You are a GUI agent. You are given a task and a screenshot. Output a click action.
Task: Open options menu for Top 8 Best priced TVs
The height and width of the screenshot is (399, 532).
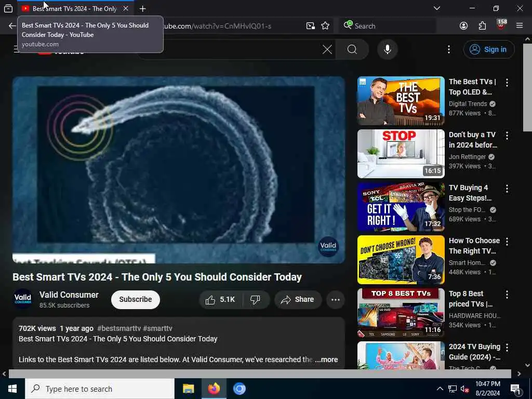tap(507, 295)
